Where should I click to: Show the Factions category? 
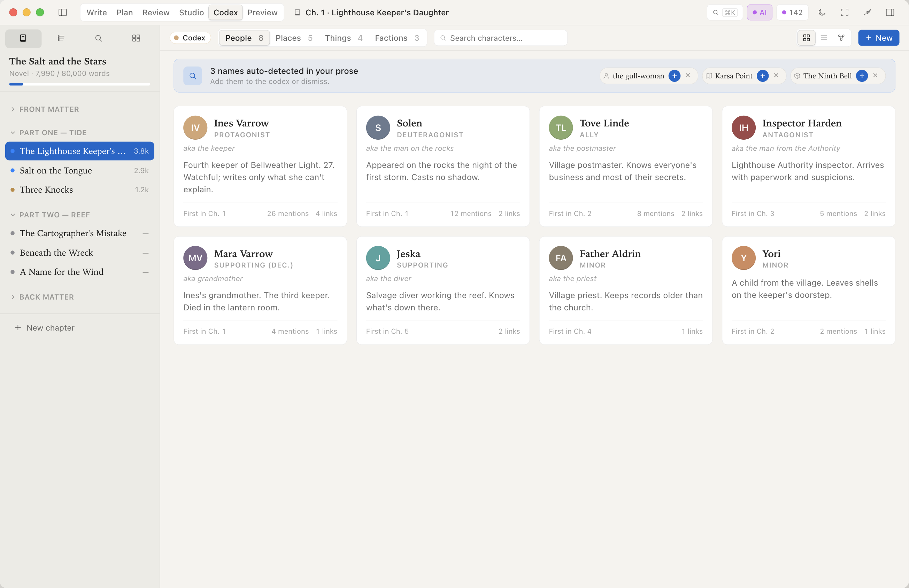tap(397, 38)
